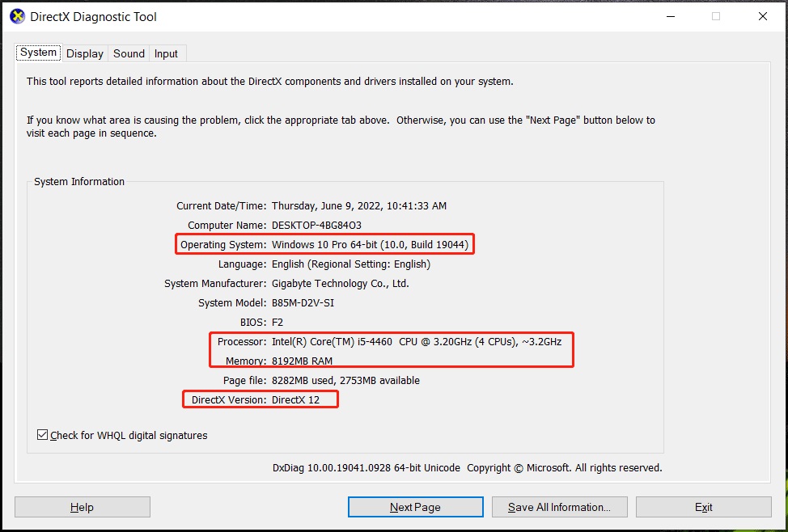The image size is (788, 532).
Task: Select the Operating System information line
Action: coord(324,244)
